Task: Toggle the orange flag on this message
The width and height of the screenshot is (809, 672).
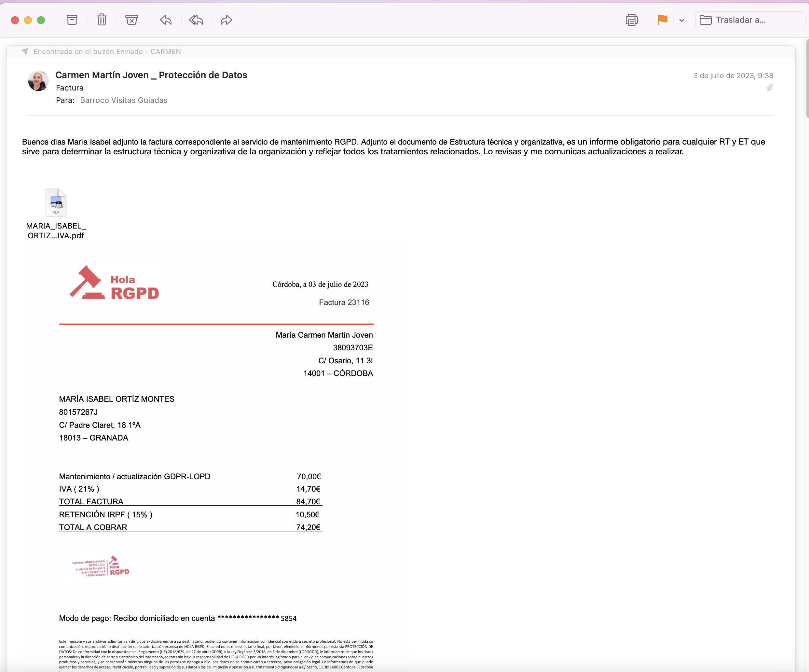Action: click(x=662, y=20)
